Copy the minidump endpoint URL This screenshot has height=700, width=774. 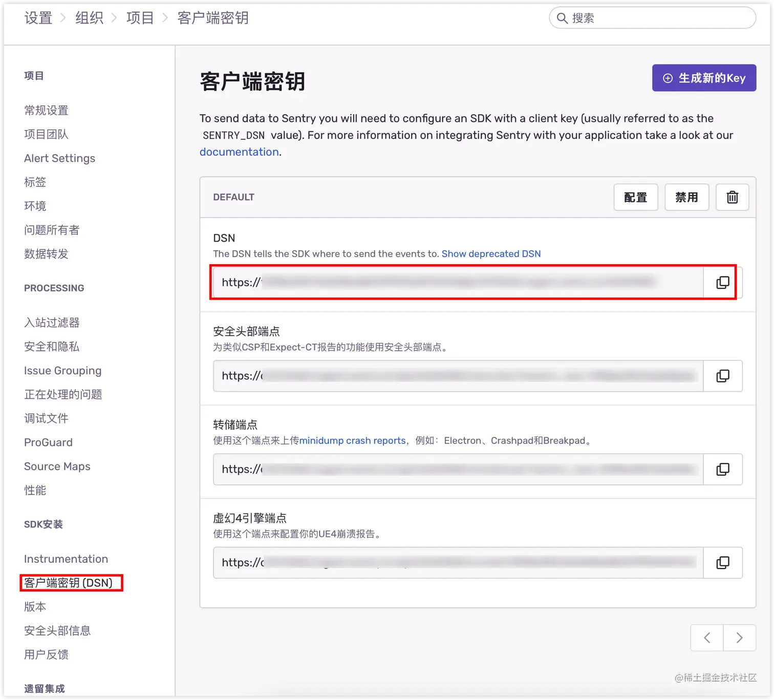[722, 469]
